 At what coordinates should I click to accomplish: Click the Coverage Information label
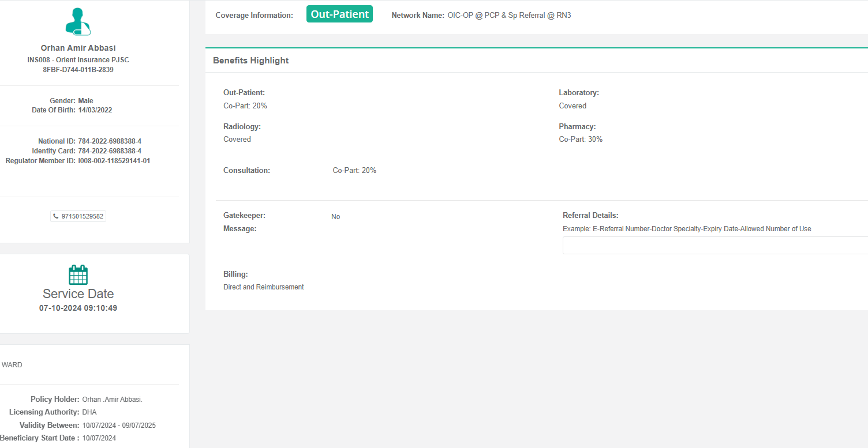[255, 16]
